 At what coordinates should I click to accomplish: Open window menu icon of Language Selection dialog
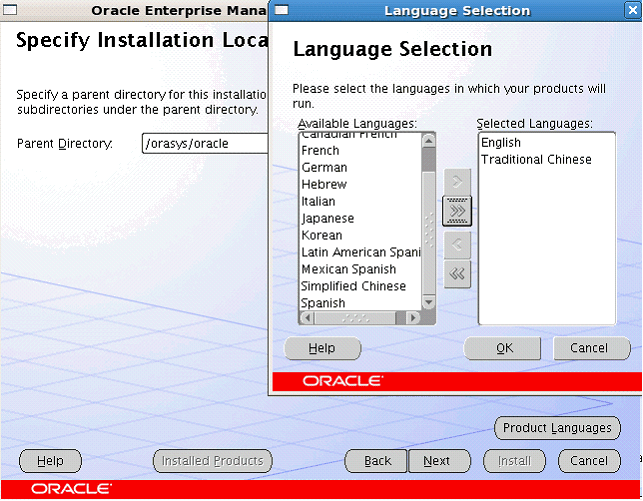(x=282, y=10)
